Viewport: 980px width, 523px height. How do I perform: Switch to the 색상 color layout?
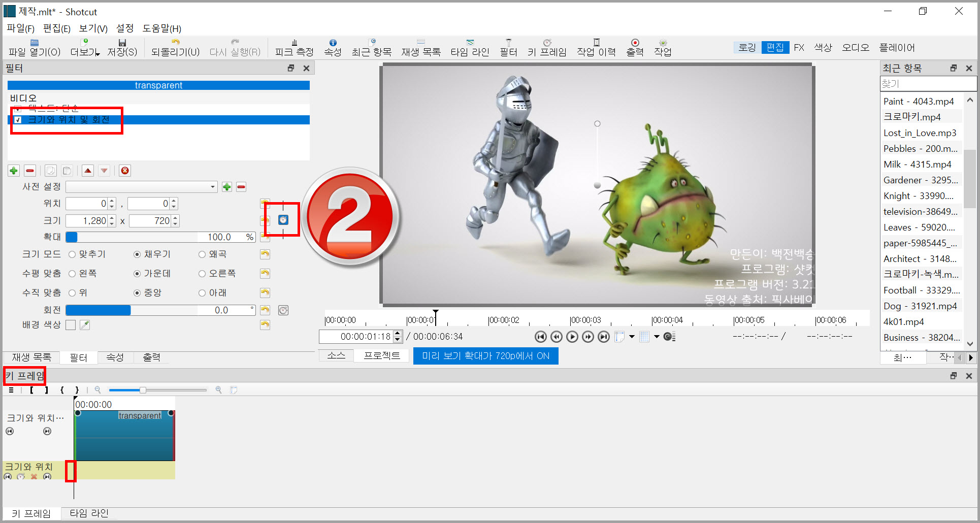tap(823, 48)
